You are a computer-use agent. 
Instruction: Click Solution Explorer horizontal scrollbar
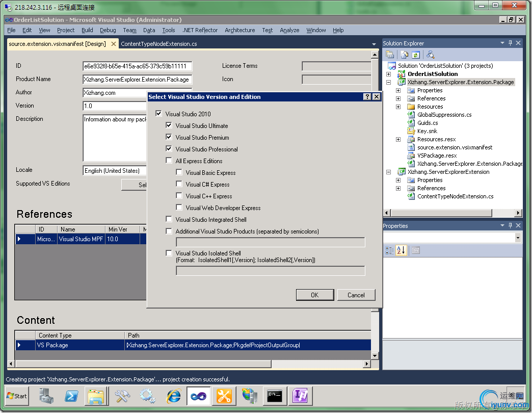(x=441, y=213)
